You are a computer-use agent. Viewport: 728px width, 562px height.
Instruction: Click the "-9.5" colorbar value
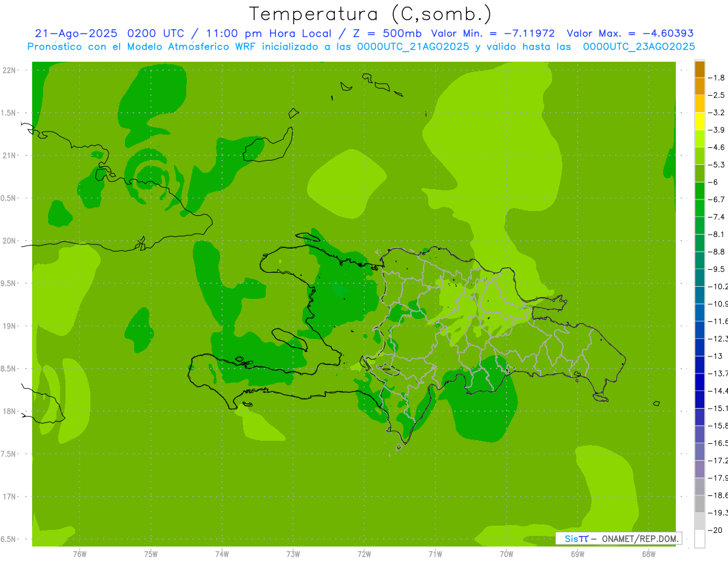716,269
